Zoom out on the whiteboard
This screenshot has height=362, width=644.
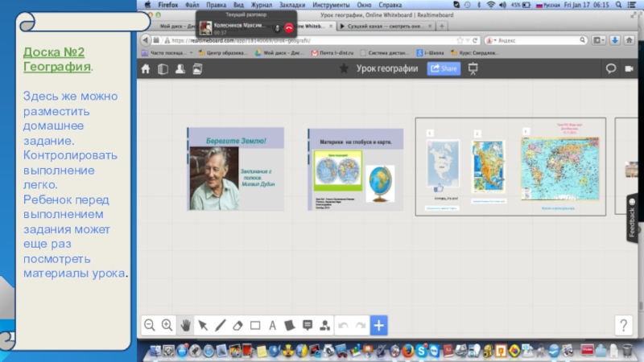[149, 325]
